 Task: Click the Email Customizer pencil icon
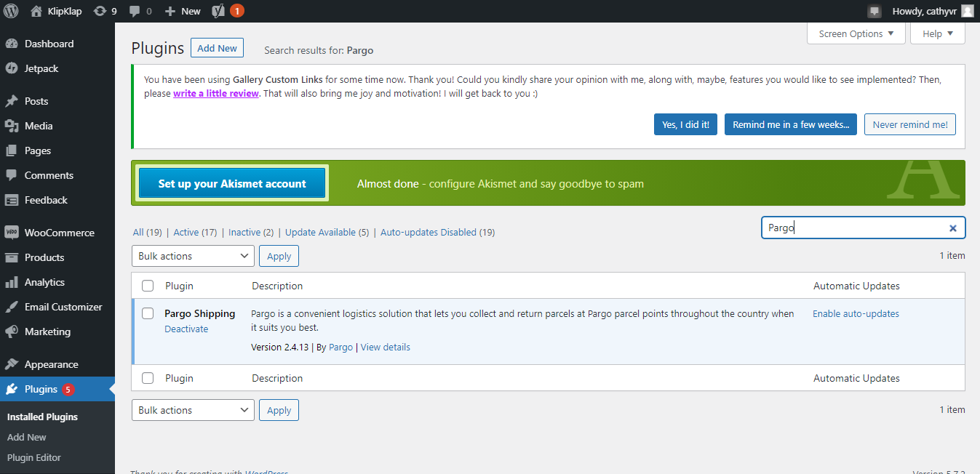(x=12, y=307)
